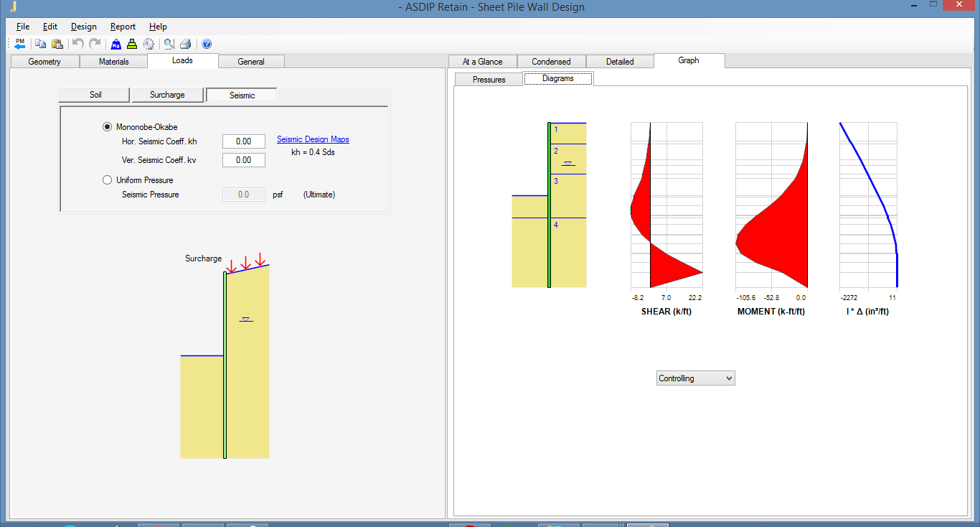Screen dimensions: 980x527
Task: Select the Diagrams sub-tab
Action: [x=558, y=79]
